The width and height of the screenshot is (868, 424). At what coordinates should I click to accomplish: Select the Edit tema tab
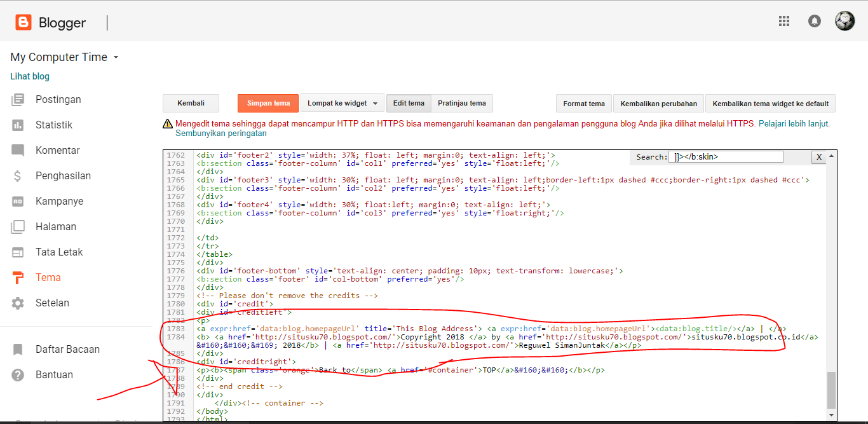click(x=409, y=103)
